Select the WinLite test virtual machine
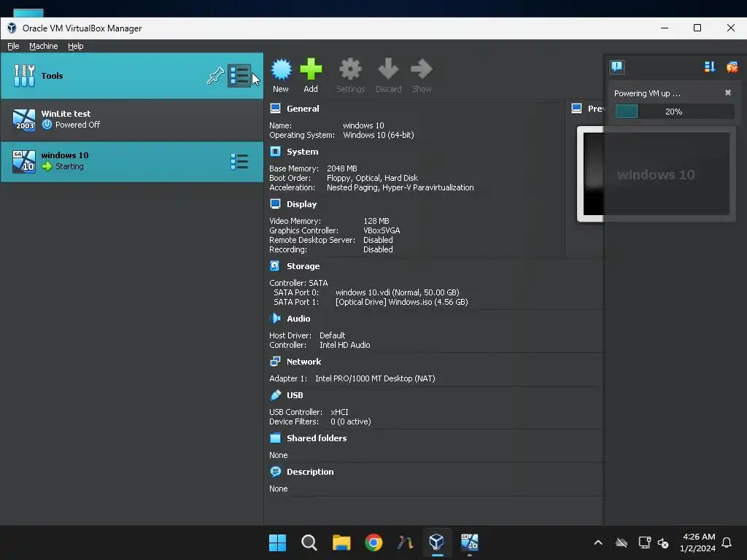This screenshot has height=560, width=747. pyautogui.click(x=132, y=120)
